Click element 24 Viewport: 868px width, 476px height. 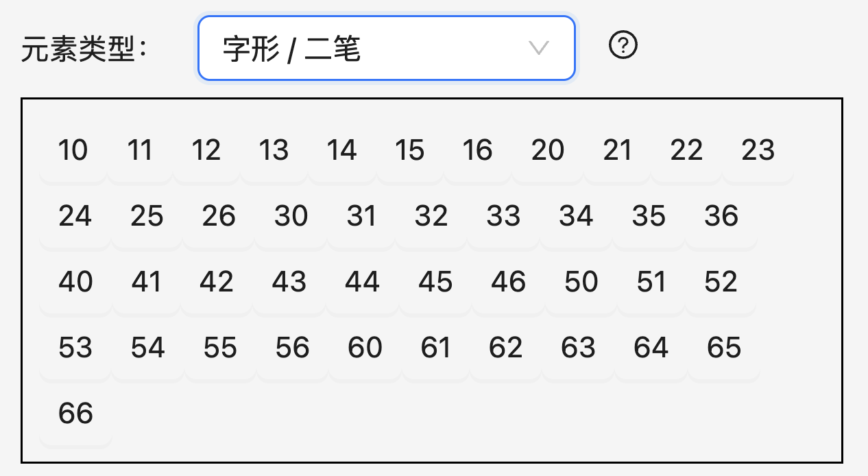pyautogui.click(x=75, y=217)
